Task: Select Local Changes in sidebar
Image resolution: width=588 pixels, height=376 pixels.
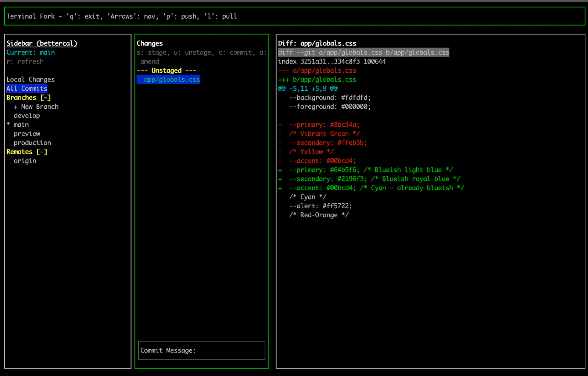Action: pyautogui.click(x=31, y=79)
